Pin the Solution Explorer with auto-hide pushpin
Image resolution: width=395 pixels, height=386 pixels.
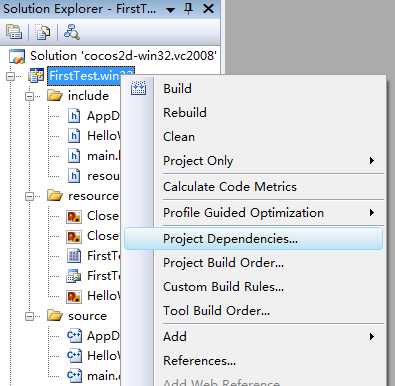pyautogui.click(x=188, y=8)
